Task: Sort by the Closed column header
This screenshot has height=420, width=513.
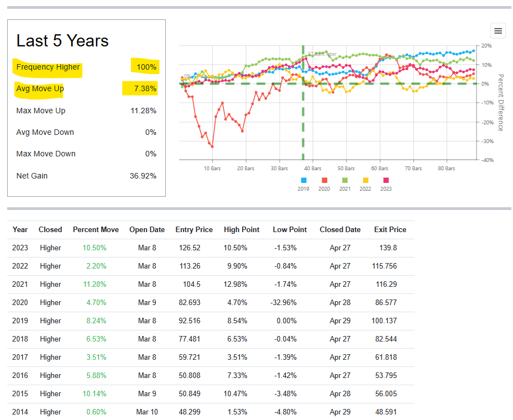Action: [x=50, y=230]
